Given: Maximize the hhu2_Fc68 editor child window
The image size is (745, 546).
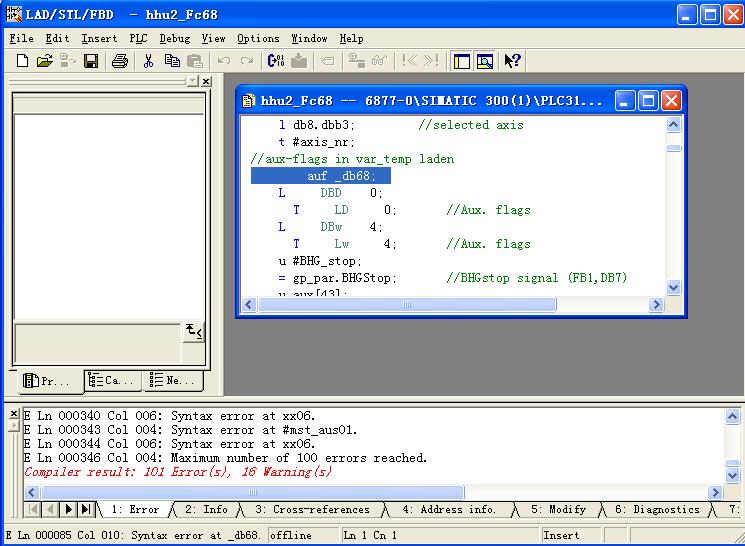Looking at the screenshot, I should (x=648, y=101).
